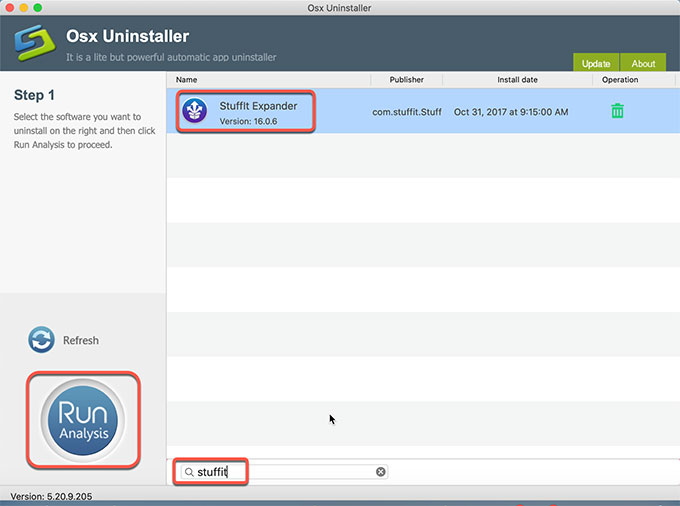Click the Refresh icon

pyautogui.click(x=41, y=340)
